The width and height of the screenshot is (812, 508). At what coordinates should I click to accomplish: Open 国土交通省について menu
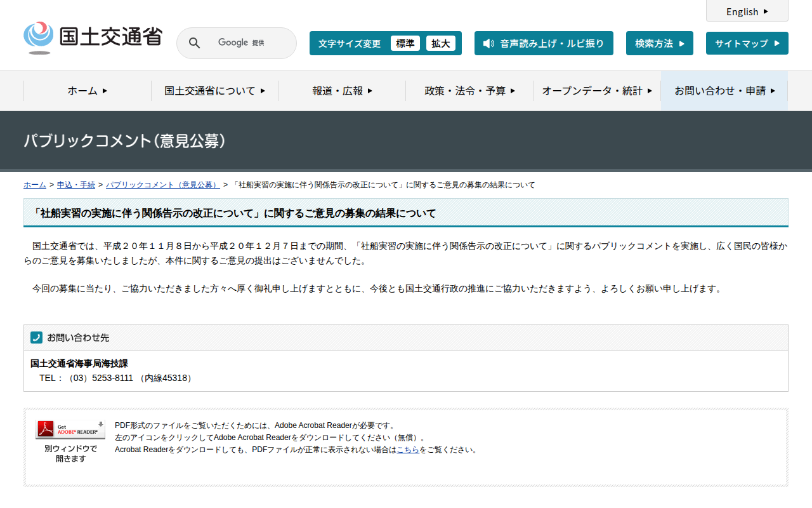click(x=215, y=91)
